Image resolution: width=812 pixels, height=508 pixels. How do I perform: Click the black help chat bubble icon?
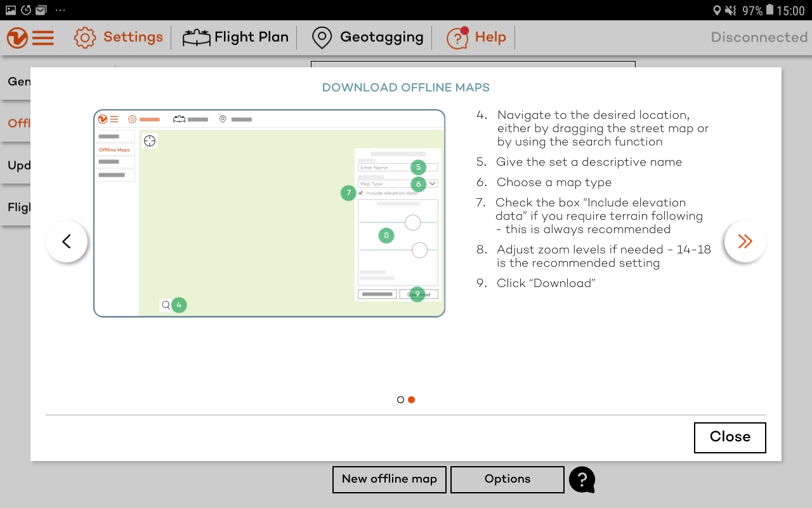coord(582,479)
